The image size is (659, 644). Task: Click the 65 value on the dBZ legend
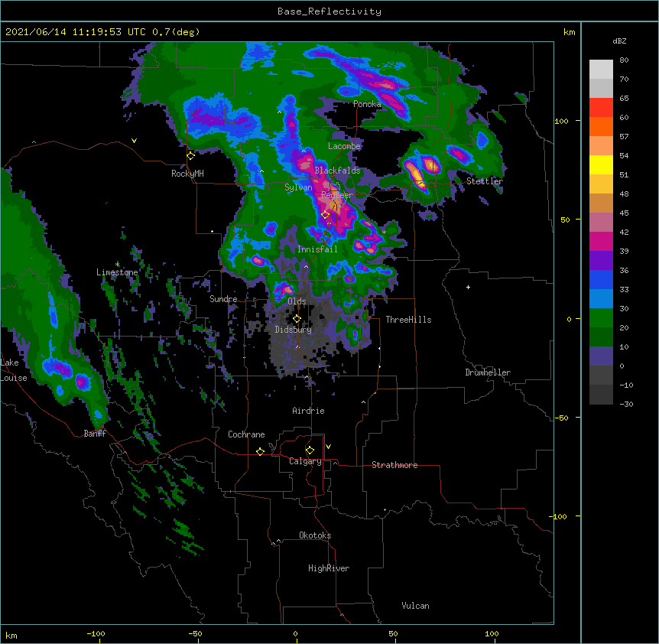[624, 99]
